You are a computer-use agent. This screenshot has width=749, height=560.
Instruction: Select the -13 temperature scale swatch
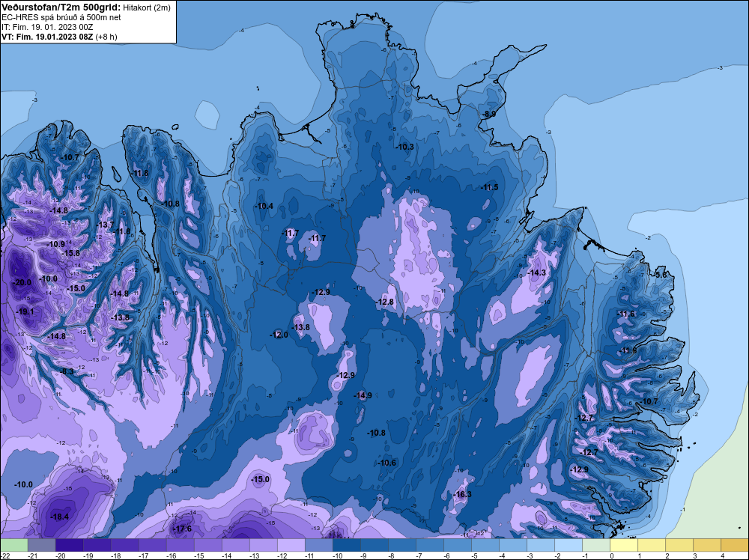263,545
